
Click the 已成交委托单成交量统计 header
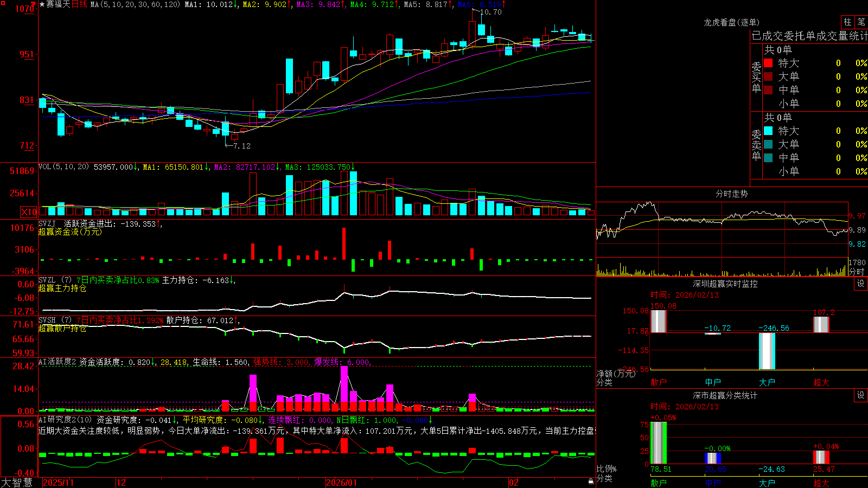(809, 36)
